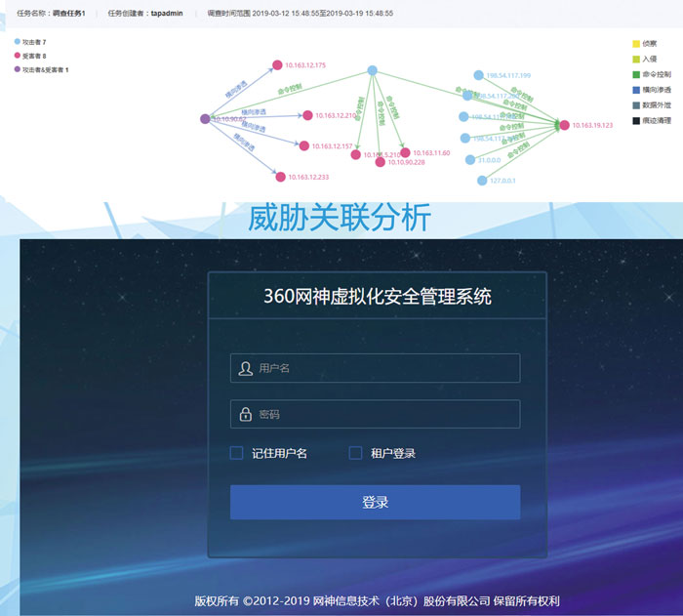Click the green 命令控制 legend swatch
Screen dimensions: 683x616
[x=636, y=74]
